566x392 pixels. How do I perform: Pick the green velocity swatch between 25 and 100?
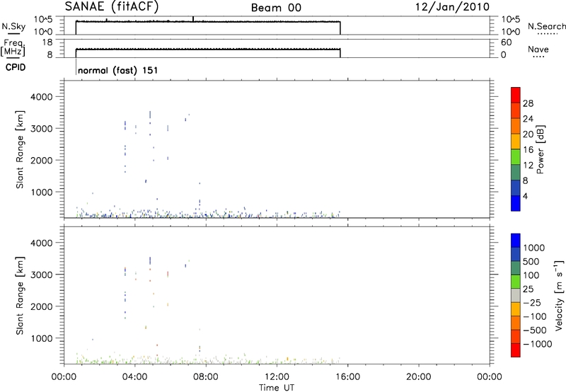click(516, 282)
